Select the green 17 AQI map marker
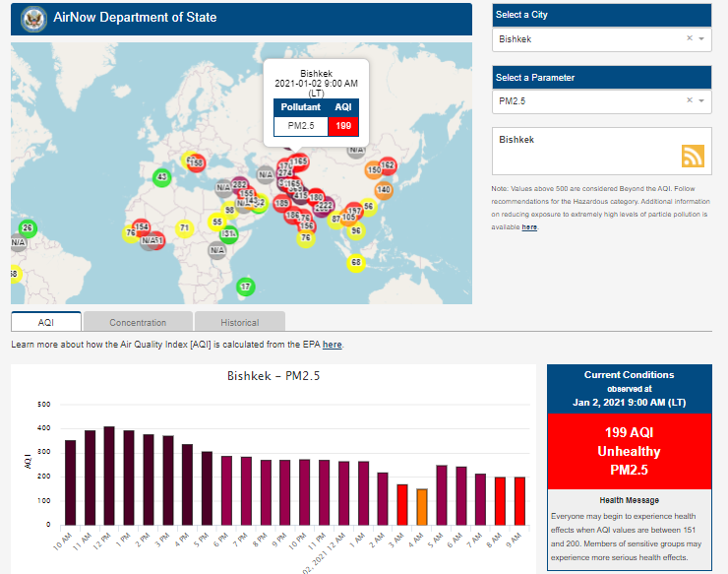The image size is (728, 574). click(245, 287)
